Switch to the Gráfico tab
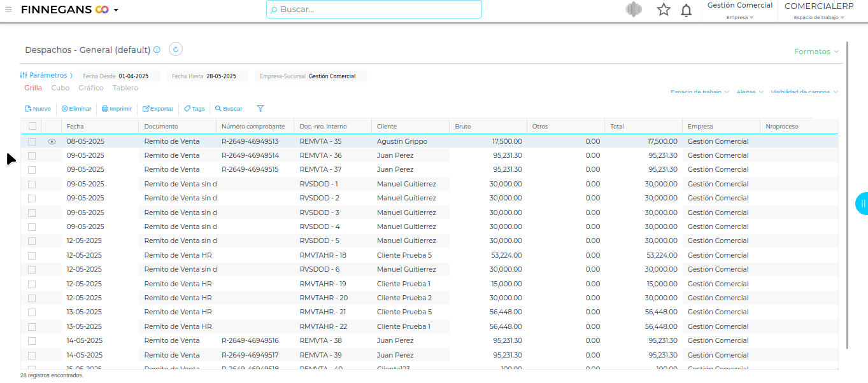The image size is (868, 383). [x=91, y=88]
